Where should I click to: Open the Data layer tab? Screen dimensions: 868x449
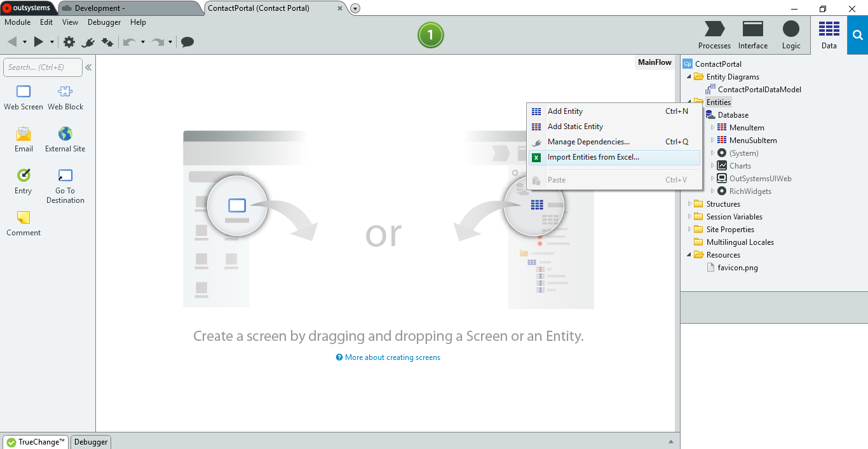pos(829,35)
